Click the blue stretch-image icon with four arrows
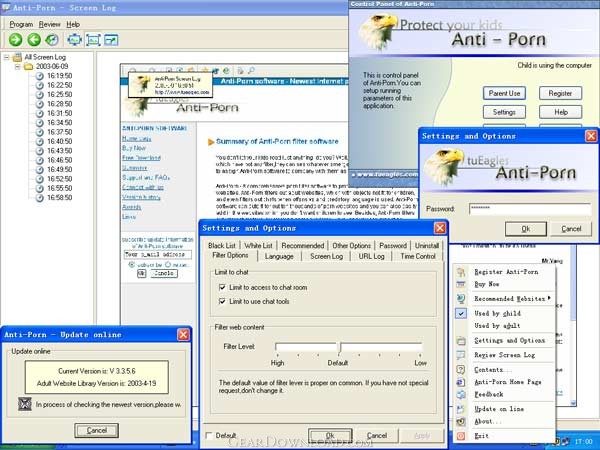This screenshot has height=450, width=600. tap(75, 40)
